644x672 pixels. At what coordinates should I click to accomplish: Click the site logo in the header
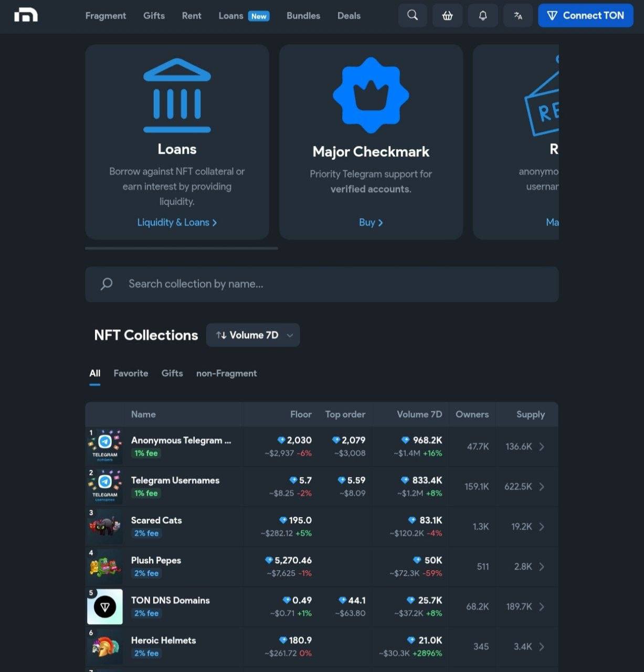(26, 15)
